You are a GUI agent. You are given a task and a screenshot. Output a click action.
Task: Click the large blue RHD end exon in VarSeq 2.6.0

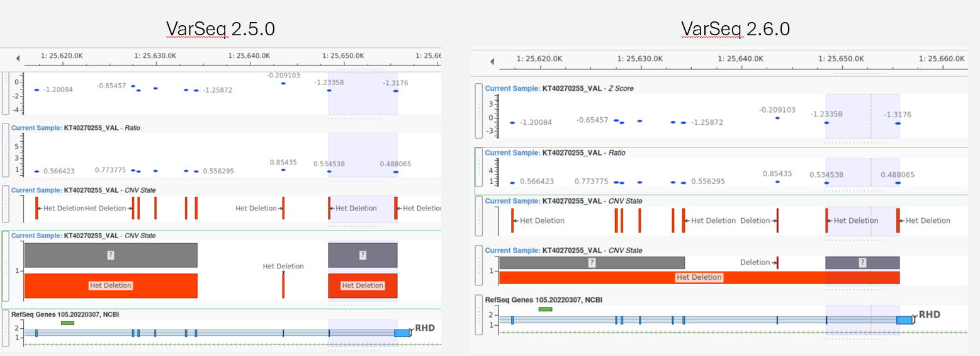click(x=905, y=320)
